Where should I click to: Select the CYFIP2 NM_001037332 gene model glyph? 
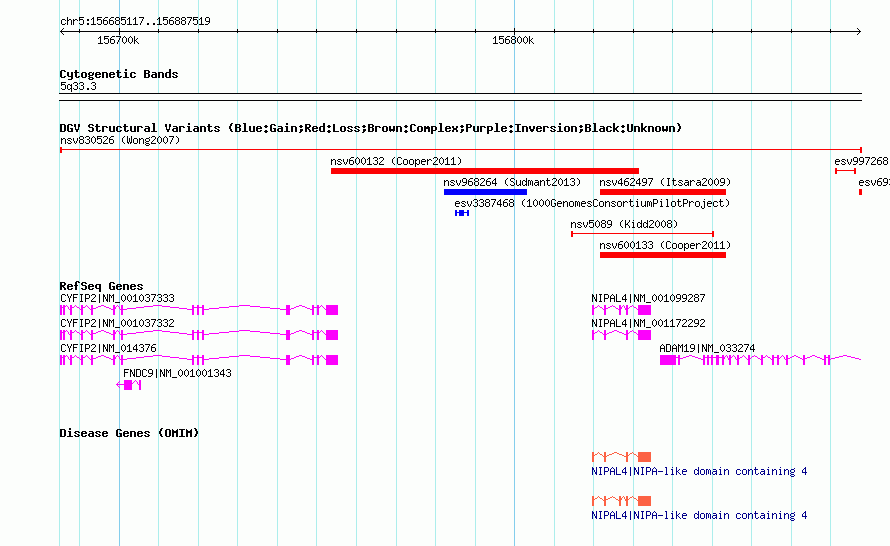(199, 335)
